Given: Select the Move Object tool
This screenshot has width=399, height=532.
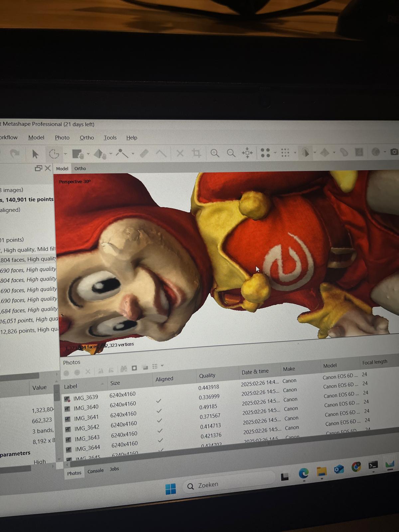Looking at the screenshot, I should (100, 154).
